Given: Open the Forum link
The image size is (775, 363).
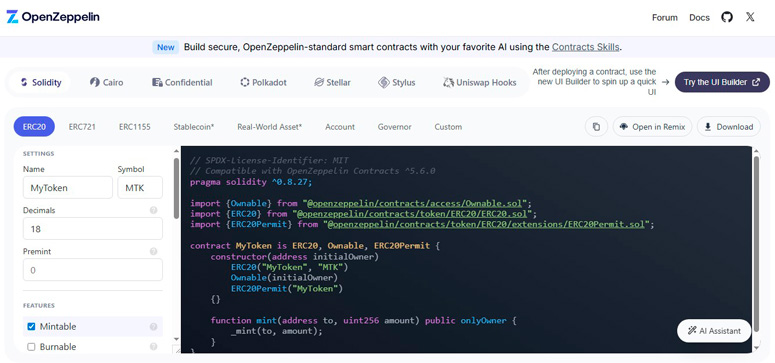Looking at the screenshot, I should pos(664,17).
